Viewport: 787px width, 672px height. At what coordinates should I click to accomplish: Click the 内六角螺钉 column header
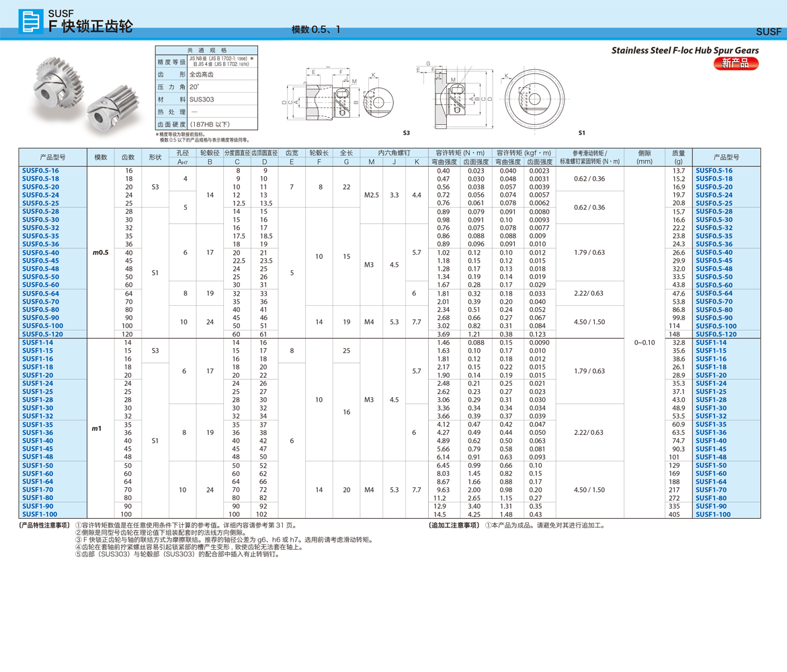(x=394, y=153)
